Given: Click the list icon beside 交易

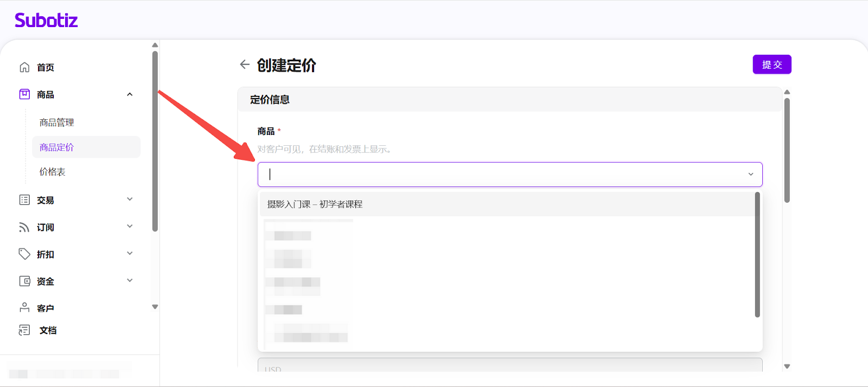Looking at the screenshot, I should pyautogui.click(x=24, y=200).
